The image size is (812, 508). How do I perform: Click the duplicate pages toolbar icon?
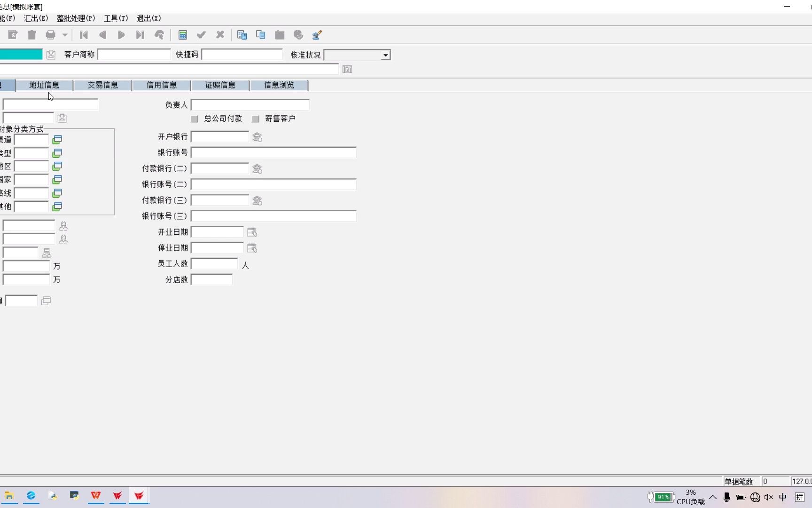pyautogui.click(x=261, y=35)
